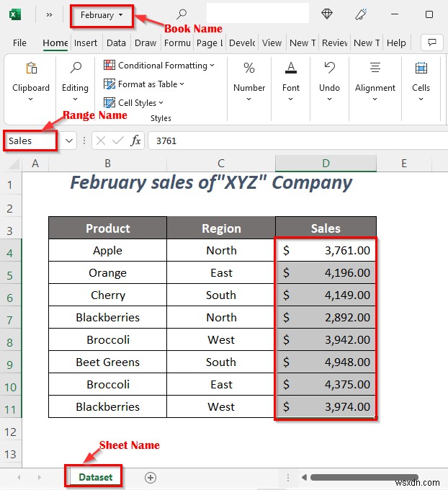Click the Cancel X in formula bar

click(101, 141)
